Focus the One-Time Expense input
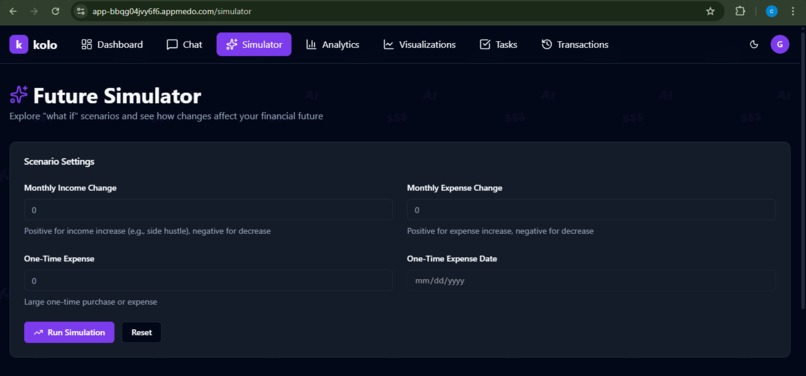The image size is (806, 376). click(208, 281)
